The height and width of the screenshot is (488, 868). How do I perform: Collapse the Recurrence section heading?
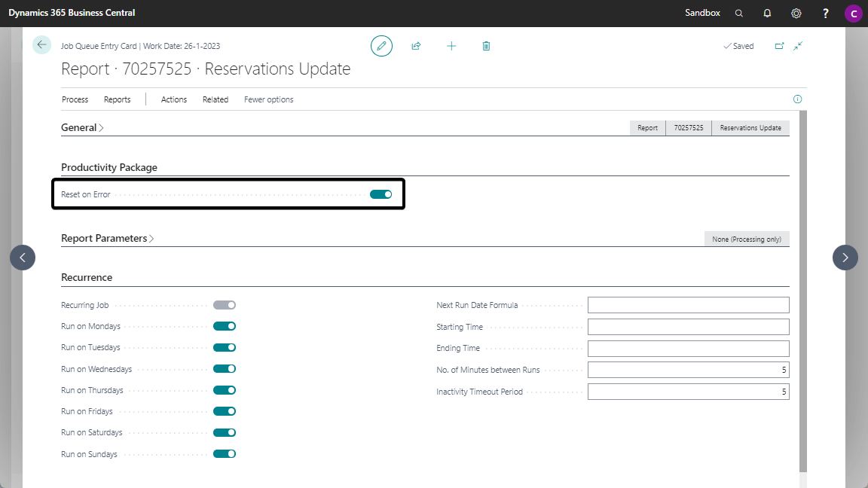point(87,277)
